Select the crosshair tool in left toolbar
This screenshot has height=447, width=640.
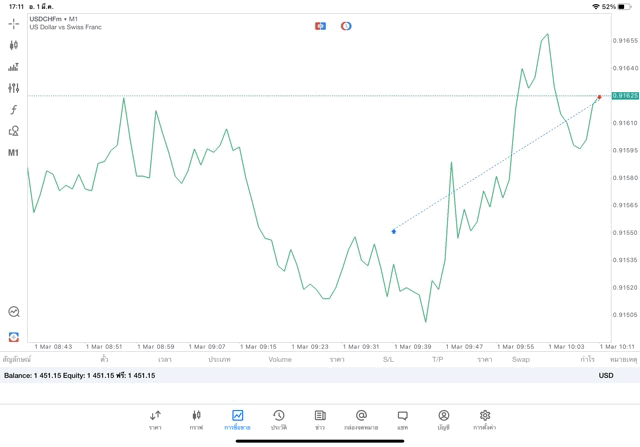(x=14, y=23)
